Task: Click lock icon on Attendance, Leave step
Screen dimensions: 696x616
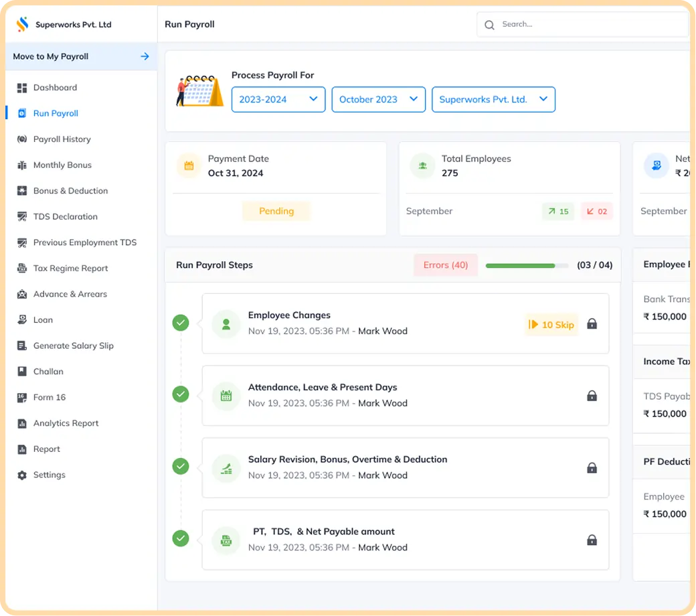Action: click(592, 396)
